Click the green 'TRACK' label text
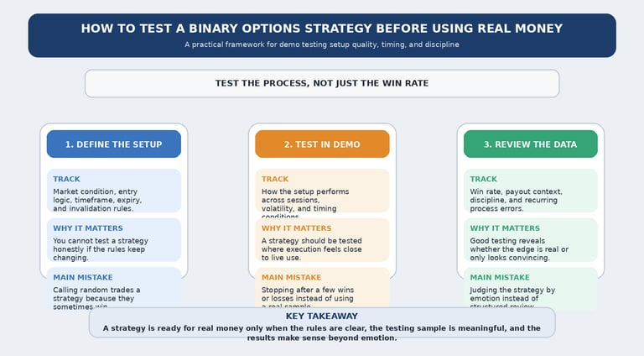Image resolution: width=644 pixels, height=356 pixels. coord(483,179)
